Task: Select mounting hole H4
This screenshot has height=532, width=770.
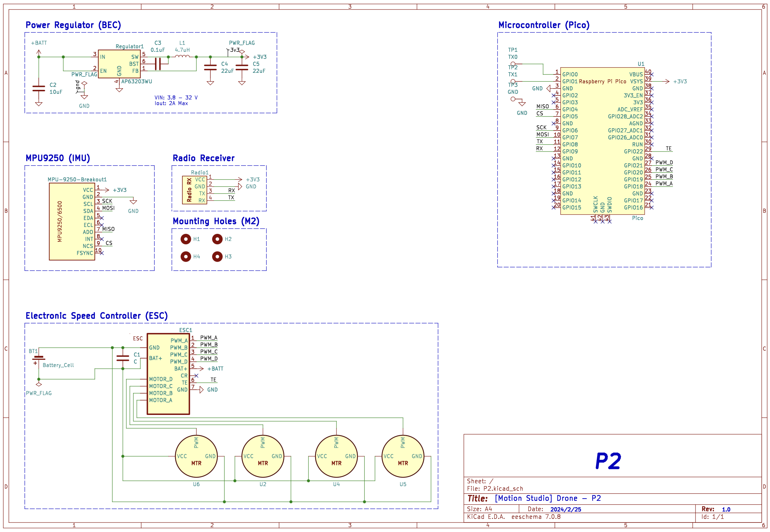Action: (x=186, y=256)
